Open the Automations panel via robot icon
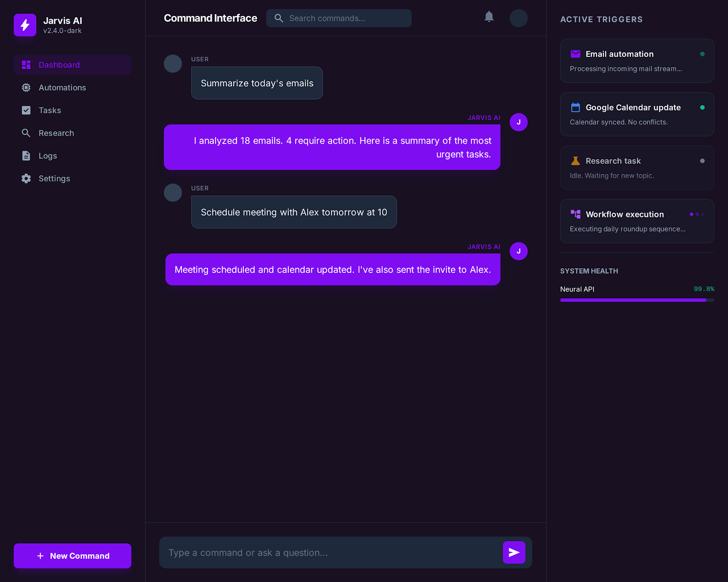Viewport: 728px width, 582px height. (26, 87)
